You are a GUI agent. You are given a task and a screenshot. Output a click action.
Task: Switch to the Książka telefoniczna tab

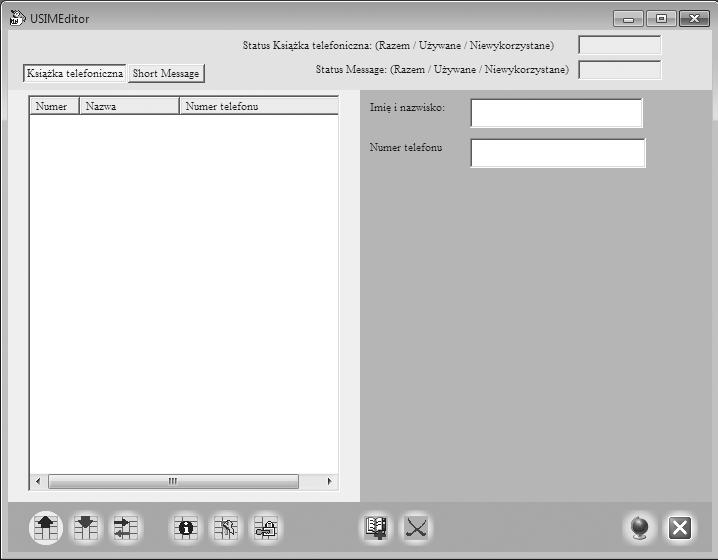[75, 73]
